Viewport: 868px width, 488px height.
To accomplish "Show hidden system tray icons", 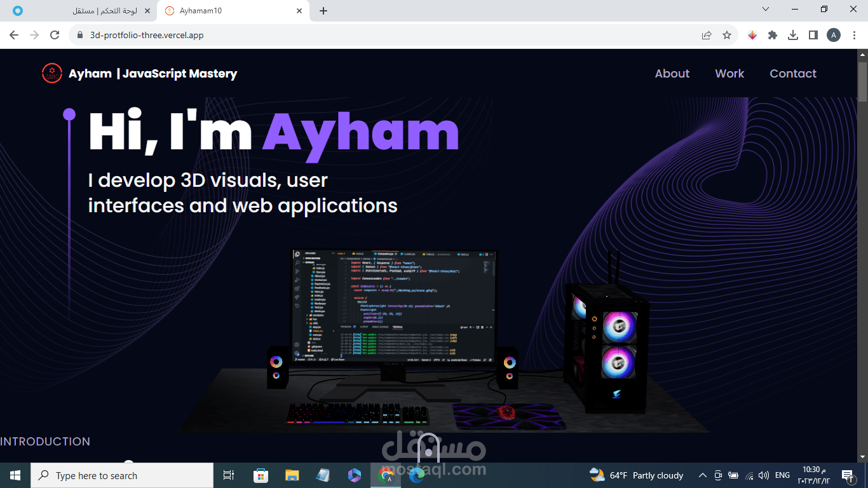I will tap(702, 475).
